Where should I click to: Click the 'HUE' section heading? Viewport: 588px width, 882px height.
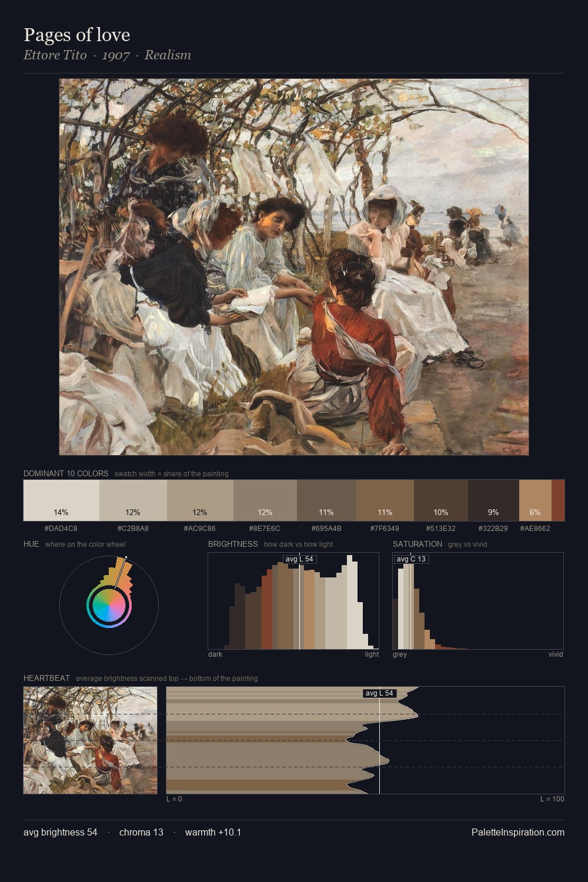tap(31, 544)
